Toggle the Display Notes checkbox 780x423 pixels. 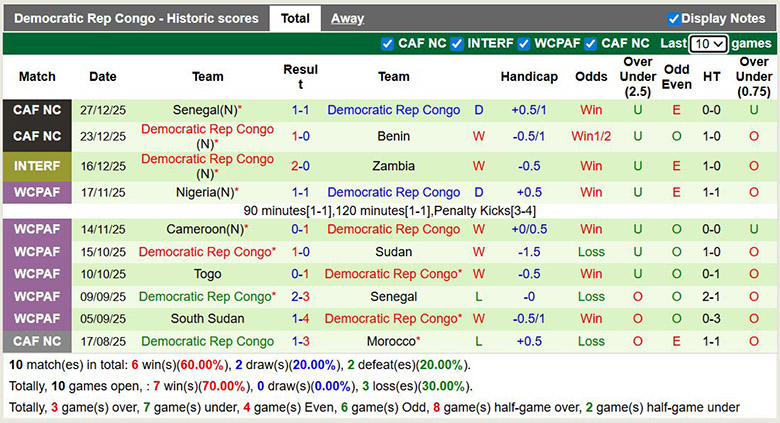click(x=674, y=18)
